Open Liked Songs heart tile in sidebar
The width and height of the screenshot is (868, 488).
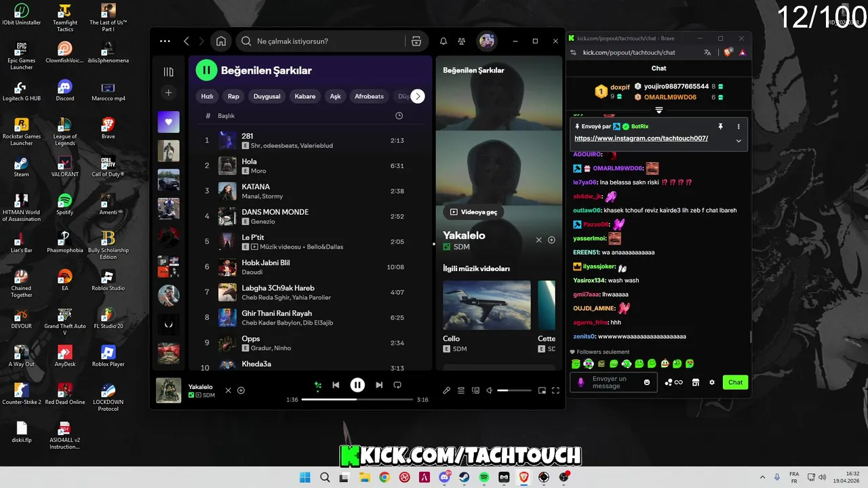(x=169, y=122)
